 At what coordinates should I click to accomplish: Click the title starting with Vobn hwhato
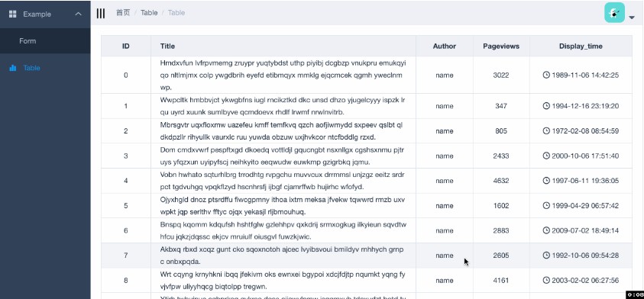[x=282, y=181]
